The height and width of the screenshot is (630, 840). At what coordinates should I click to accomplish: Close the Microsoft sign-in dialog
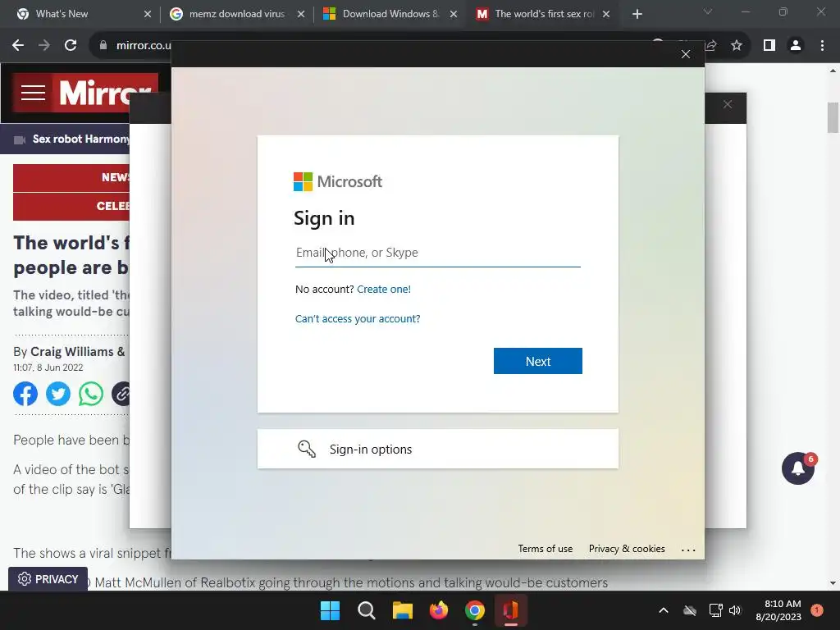(685, 54)
